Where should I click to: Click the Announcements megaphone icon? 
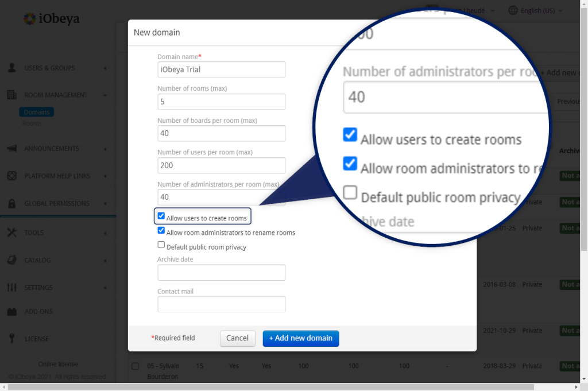[x=13, y=148]
